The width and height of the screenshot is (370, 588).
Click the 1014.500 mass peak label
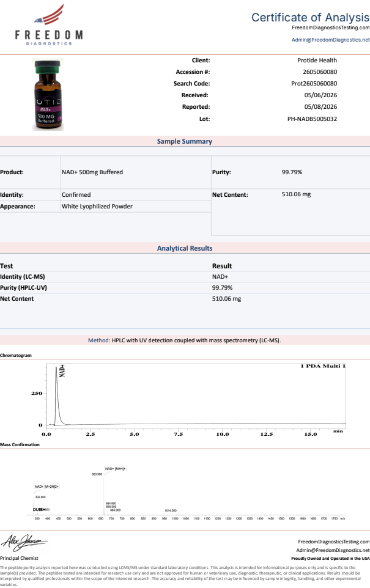coord(171,510)
